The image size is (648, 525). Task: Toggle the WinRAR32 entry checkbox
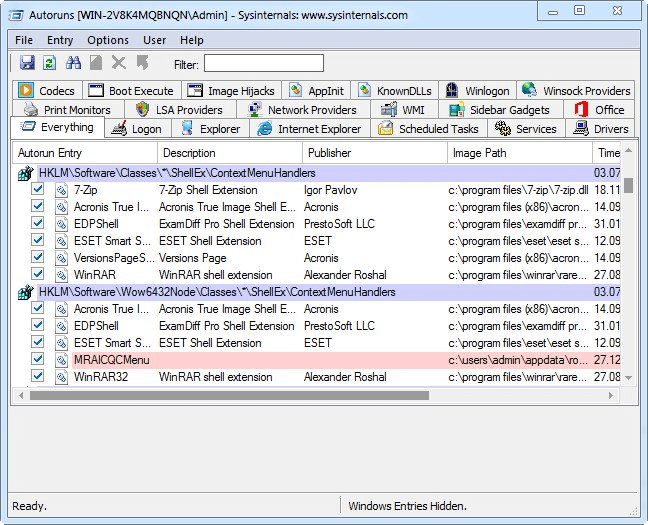38,377
